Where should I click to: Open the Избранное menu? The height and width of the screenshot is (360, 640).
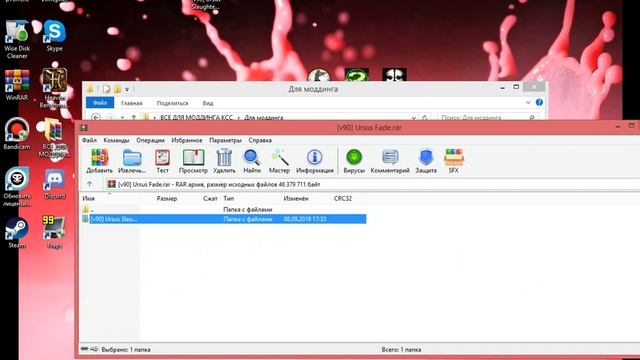pyautogui.click(x=187, y=140)
